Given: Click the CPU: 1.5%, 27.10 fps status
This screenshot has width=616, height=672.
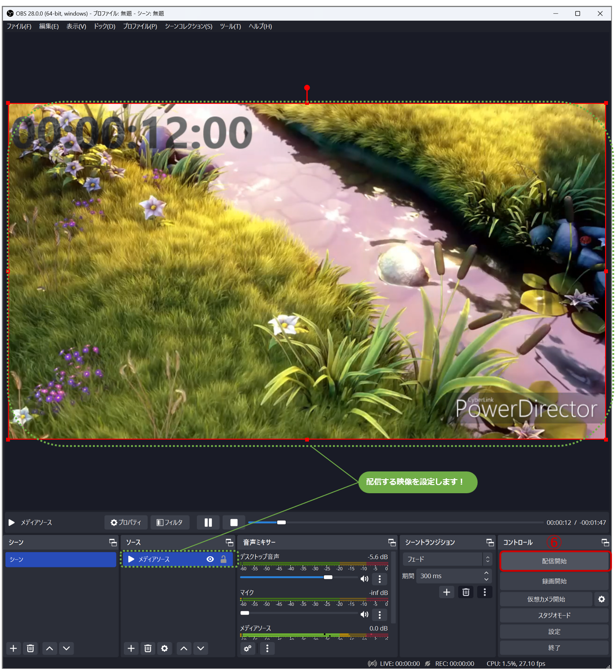Looking at the screenshot, I should tap(516, 663).
